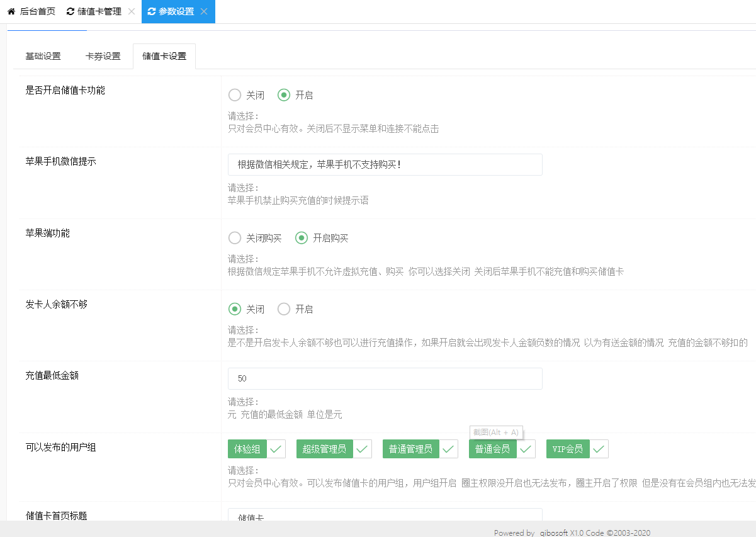
Task: Open the 后台首页 tab
Action: point(37,11)
